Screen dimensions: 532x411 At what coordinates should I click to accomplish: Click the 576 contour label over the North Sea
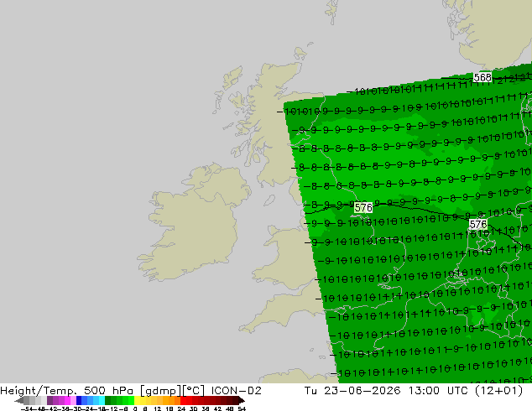478,224
